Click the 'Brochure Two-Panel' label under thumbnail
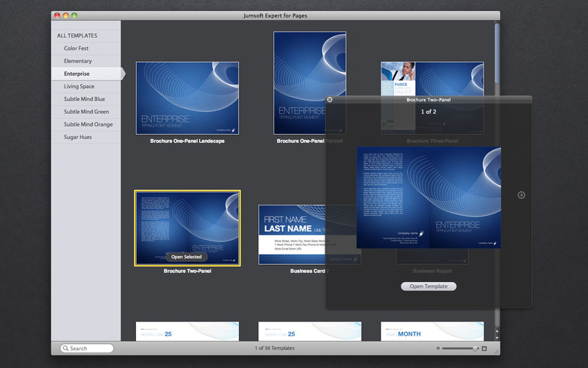588x368 pixels. [187, 271]
